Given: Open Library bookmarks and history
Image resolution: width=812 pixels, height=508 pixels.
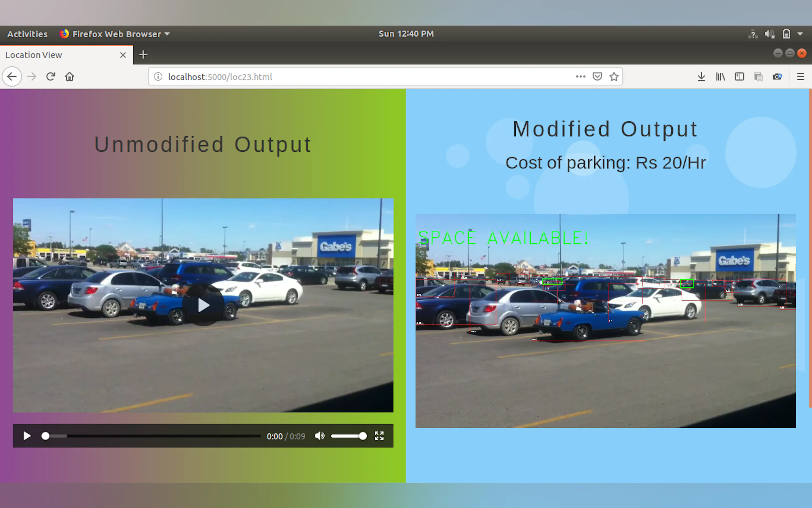Looking at the screenshot, I should coord(720,76).
